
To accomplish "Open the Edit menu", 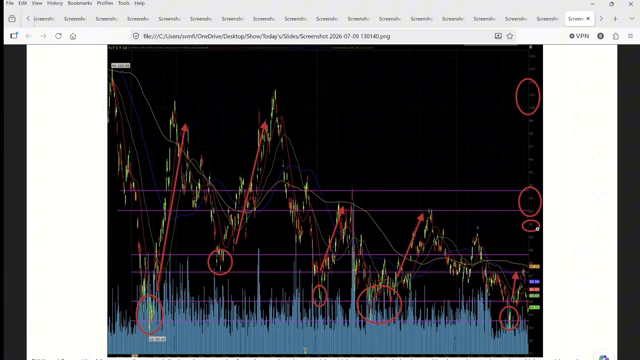I will point(23,3).
